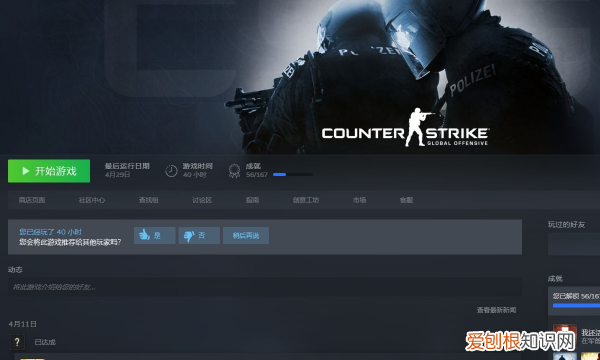Click the 4月11日 date heading
This screenshot has height=360, width=600.
[23, 324]
